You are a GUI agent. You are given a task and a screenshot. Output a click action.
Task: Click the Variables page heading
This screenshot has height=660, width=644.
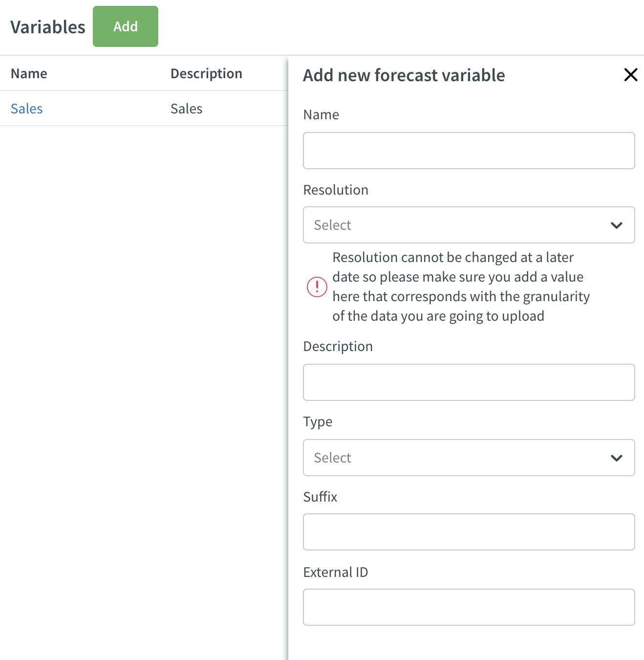[x=48, y=27]
